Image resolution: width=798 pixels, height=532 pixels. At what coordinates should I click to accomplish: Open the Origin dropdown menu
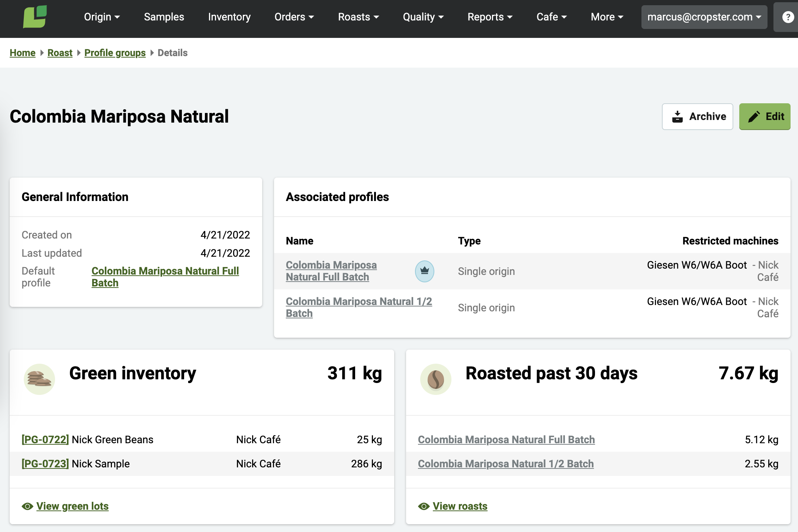pos(102,17)
